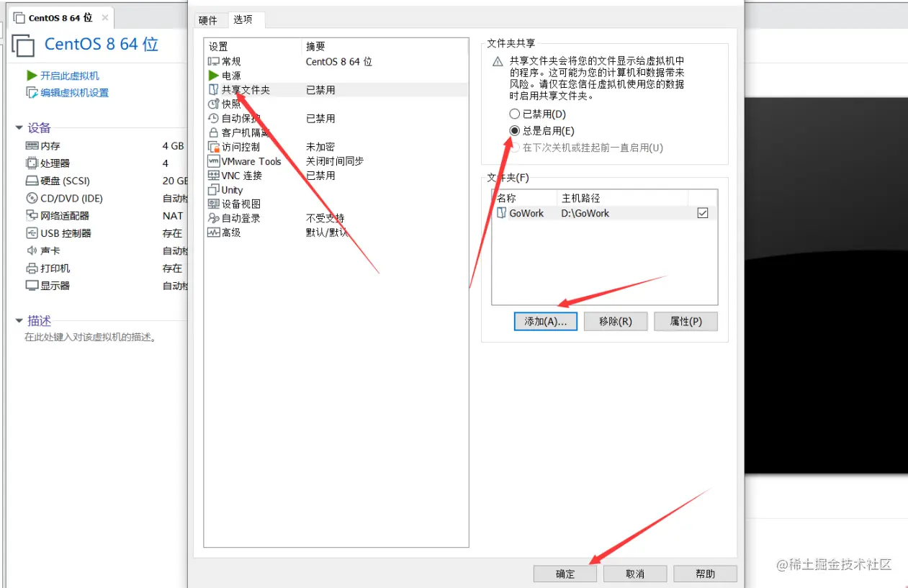The image size is (908, 588).
Task: Click the Unity icon in settings list
Action: point(213,190)
